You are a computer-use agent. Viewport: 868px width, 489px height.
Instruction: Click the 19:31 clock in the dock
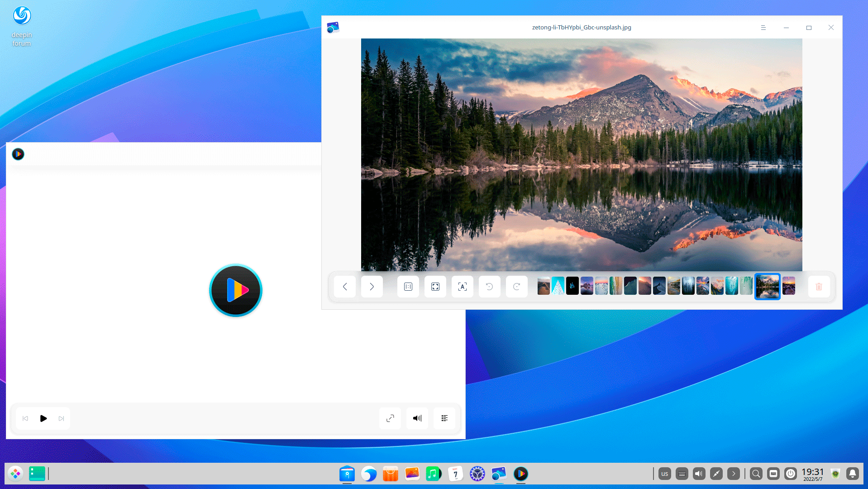click(813, 474)
